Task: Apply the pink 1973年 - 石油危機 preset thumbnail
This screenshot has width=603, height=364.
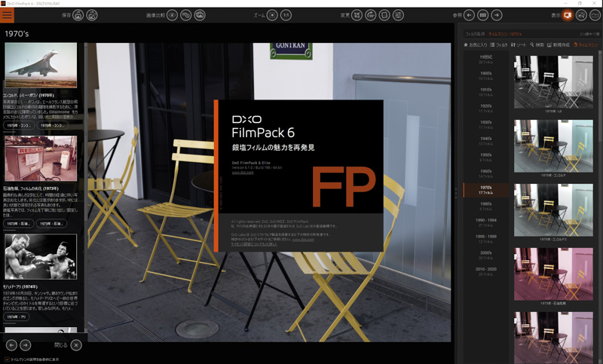Action: (553, 274)
